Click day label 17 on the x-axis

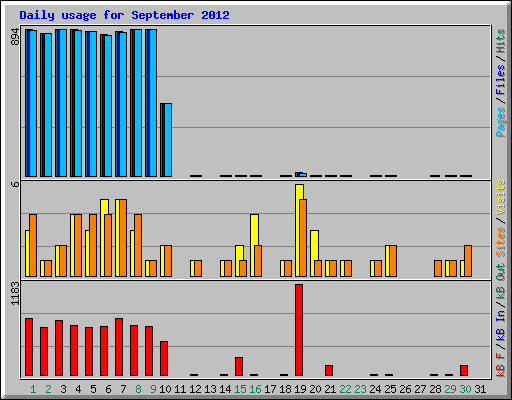(x=270, y=389)
